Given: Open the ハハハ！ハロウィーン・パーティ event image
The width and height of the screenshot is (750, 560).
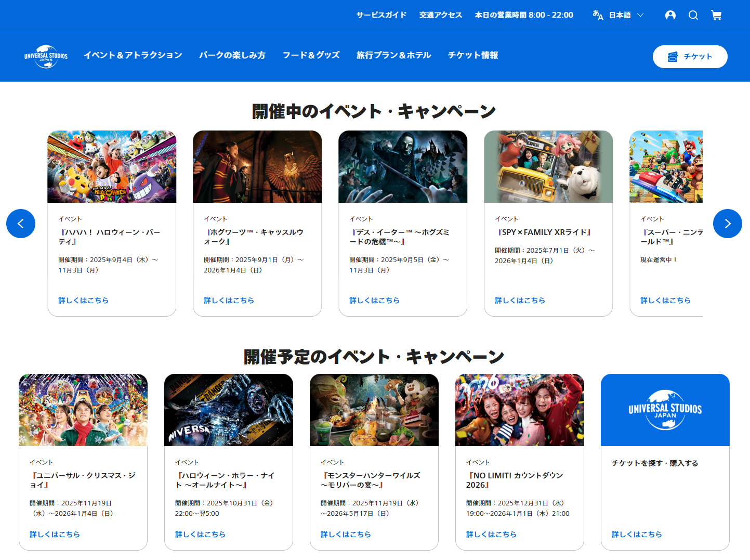Looking at the screenshot, I should [x=112, y=167].
